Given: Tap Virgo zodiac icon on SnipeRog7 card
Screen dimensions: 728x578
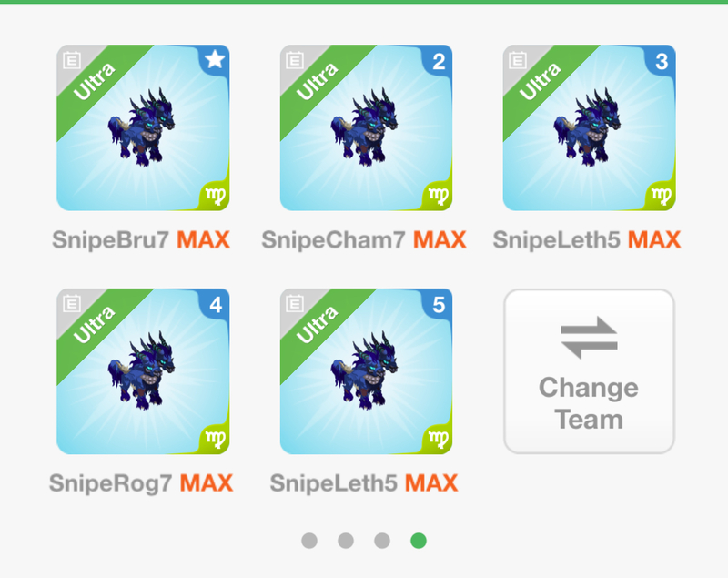Looking at the screenshot, I should click(x=215, y=438).
